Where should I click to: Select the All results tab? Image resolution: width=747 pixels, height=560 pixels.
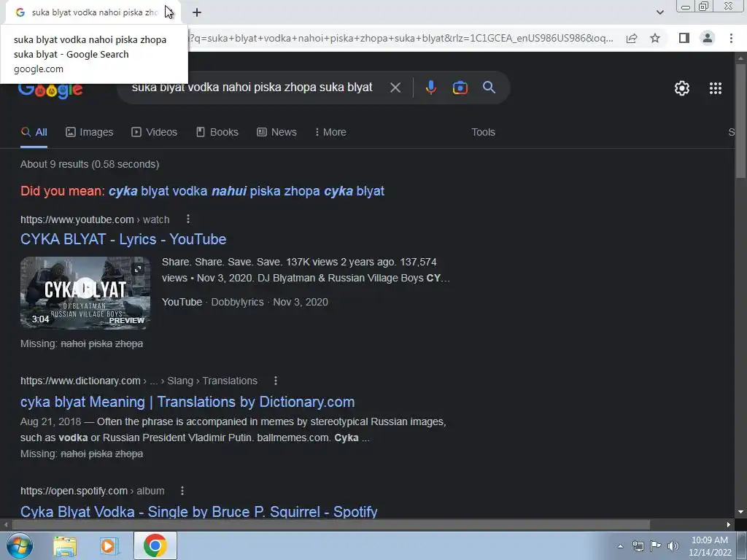click(34, 133)
